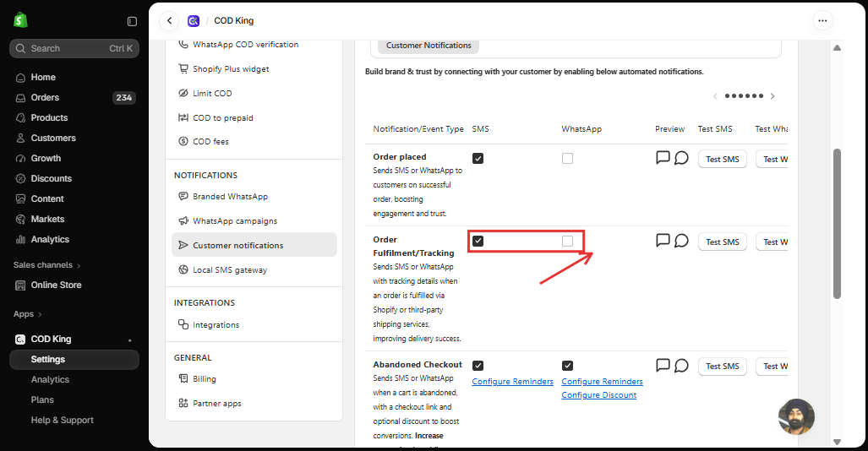This screenshot has height=451, width=868.
Task: Click Test SMS for Abandoned Checkout
Action: (723, 367)
